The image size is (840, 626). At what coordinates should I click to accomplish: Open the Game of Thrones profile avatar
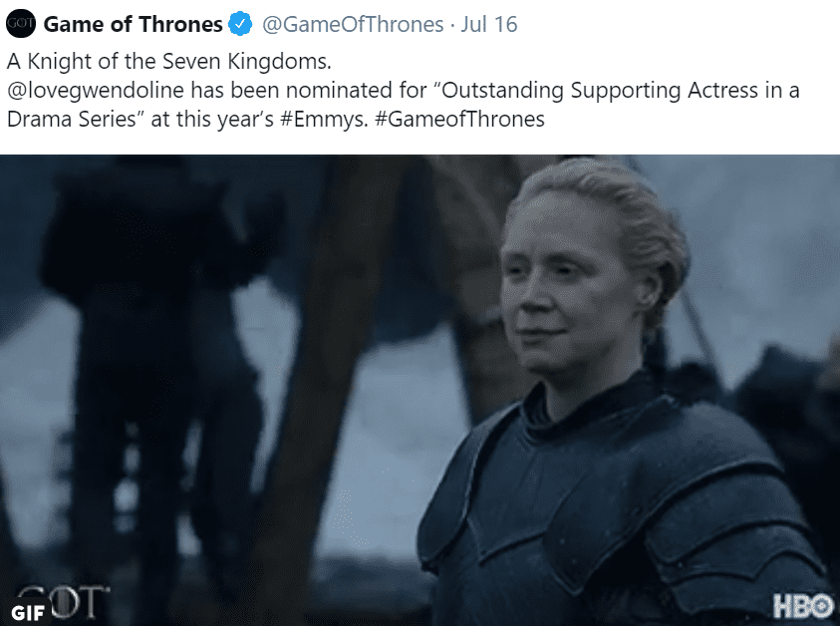21,24
